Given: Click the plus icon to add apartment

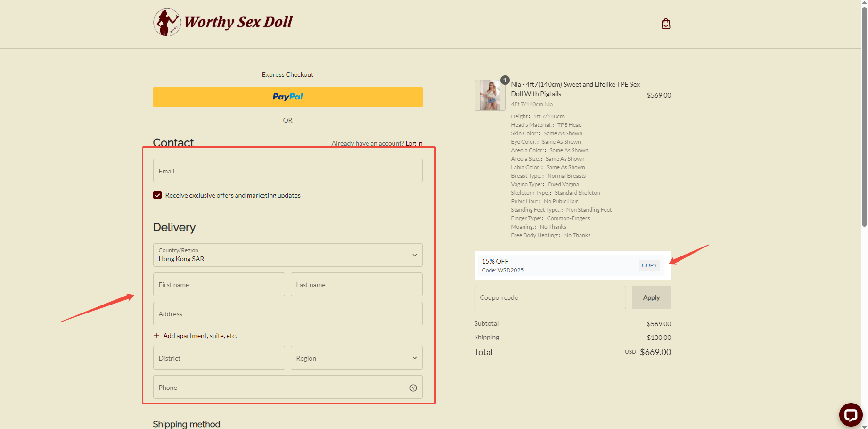Looking at the screenshot, I should pos(156,336).
